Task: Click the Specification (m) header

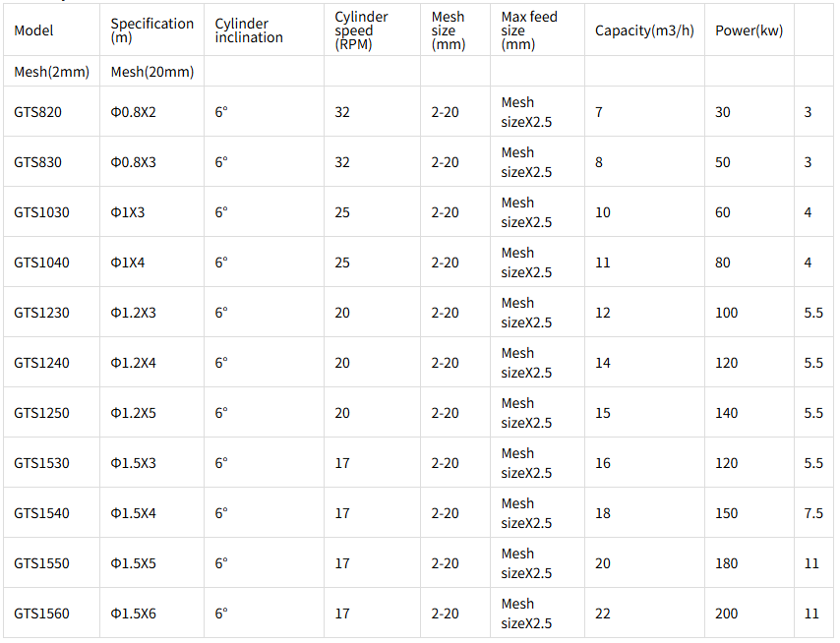Action: pos(152,30)
